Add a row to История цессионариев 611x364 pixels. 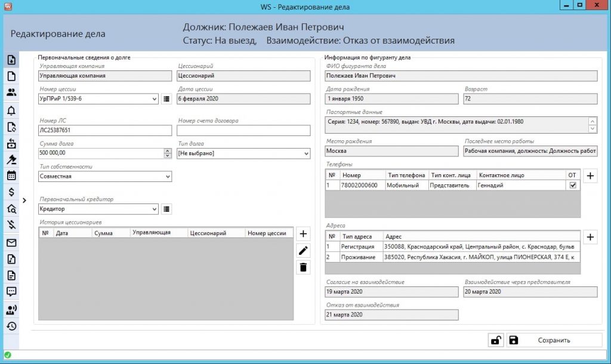(x=303, y=234)
